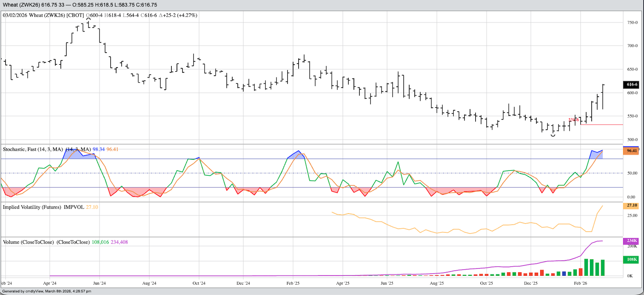The height and width of the screenshot is (295, 644).
Task: Click the black 616-6 last price badge
Action: click(x=631, y=84)
